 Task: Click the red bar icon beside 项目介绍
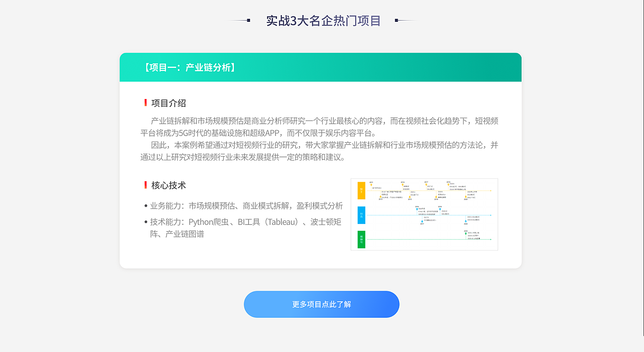pyautogui.click(x=145, y=103)
